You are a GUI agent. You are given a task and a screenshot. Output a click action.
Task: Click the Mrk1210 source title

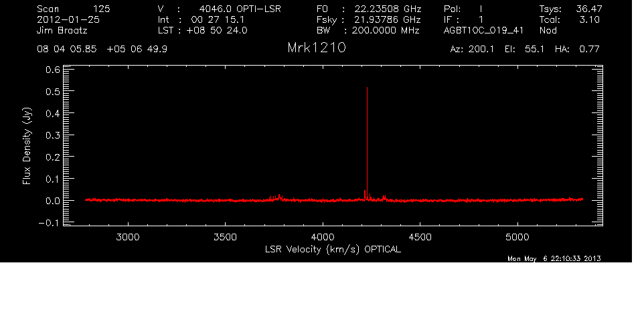click(x=316, y=49)
